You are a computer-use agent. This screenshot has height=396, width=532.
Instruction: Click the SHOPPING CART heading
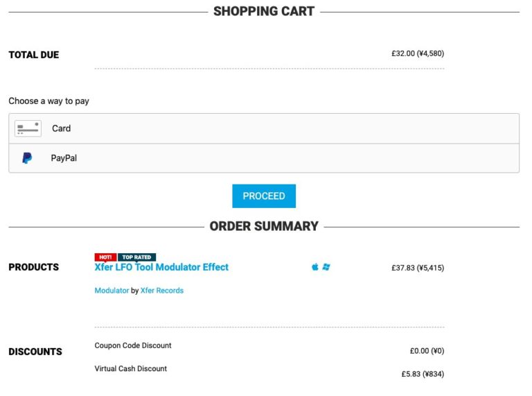[264, 11]
